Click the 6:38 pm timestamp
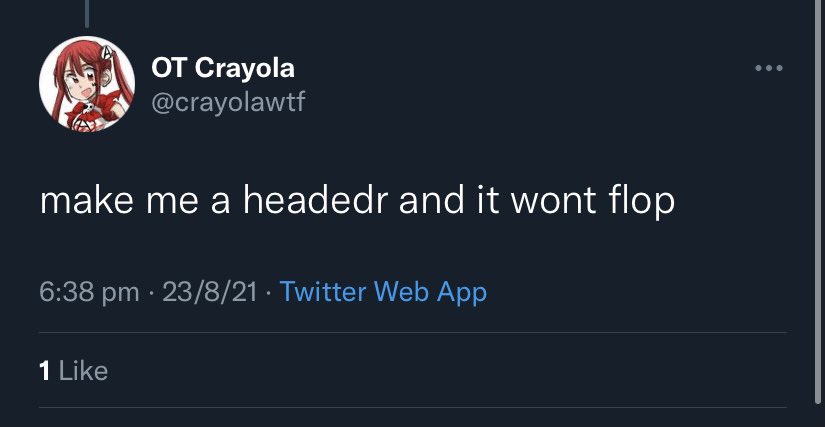This screenshot has height=427, width=825. (x=89, y=292)
